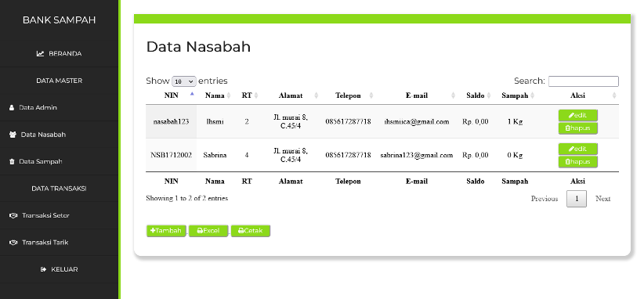Click the Data Sampah trash icon

click(12, 161)
